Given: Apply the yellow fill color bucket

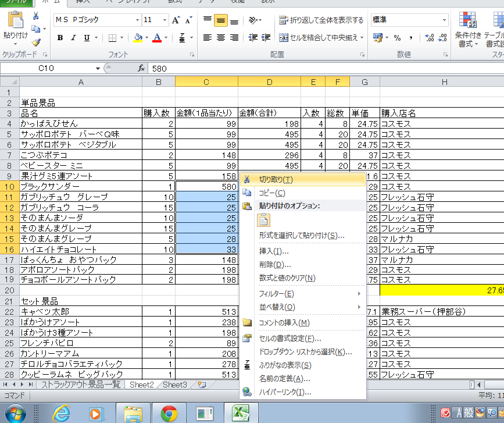Looking at the screenshot, I should [138, 38].
